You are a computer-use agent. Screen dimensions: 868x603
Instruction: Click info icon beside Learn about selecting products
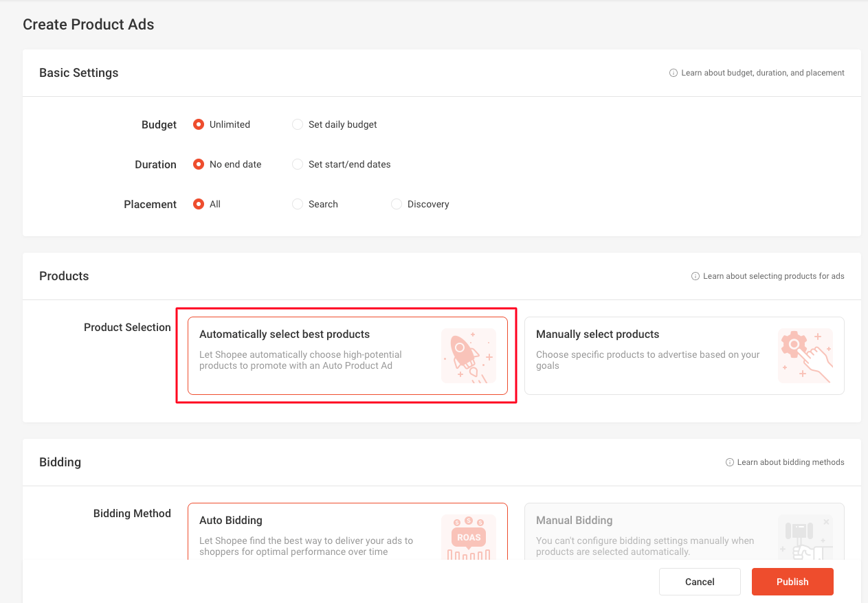pyautogui.click(x=695, y=276)
